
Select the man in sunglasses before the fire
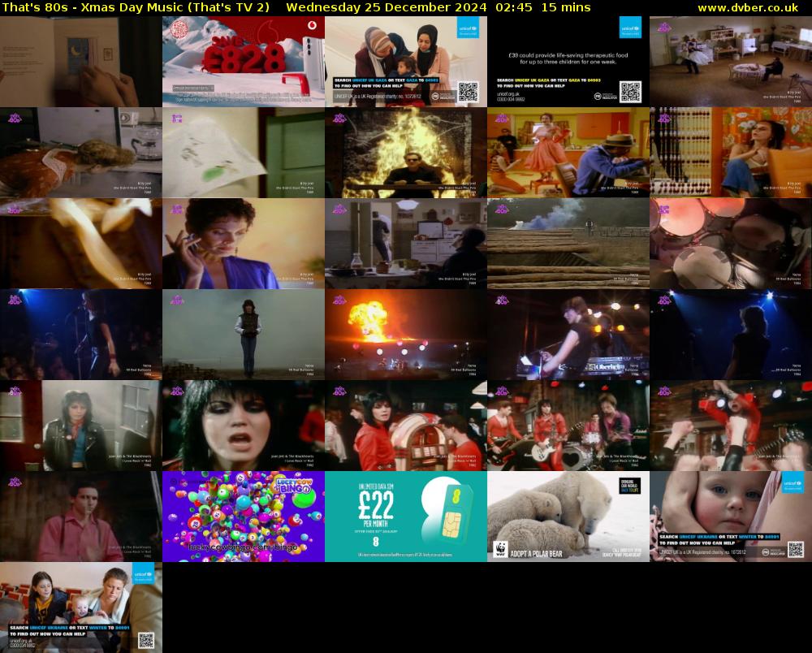pyautogui.click(x=406, y=153)
